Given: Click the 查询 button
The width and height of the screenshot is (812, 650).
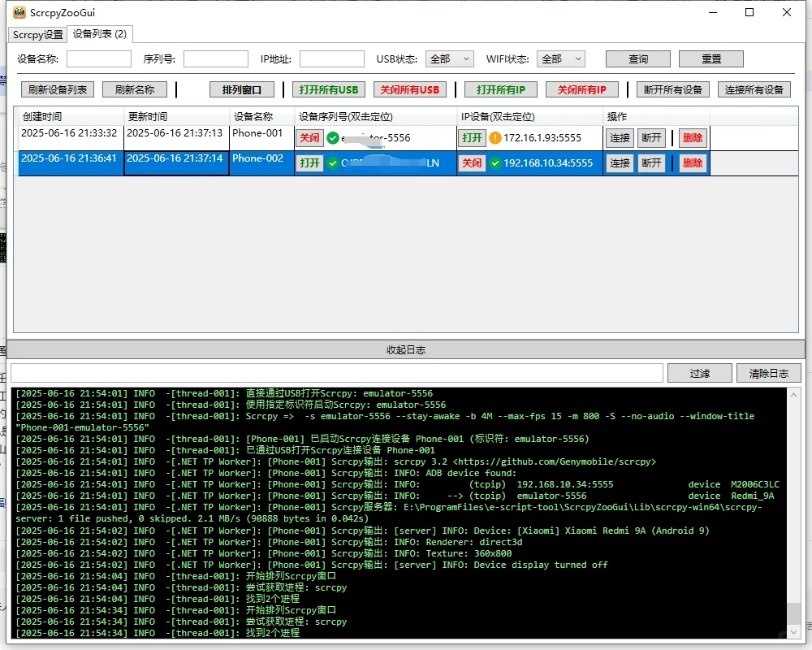Looking at the screenshot, I should pyautogui.click(x=638, y=59).
